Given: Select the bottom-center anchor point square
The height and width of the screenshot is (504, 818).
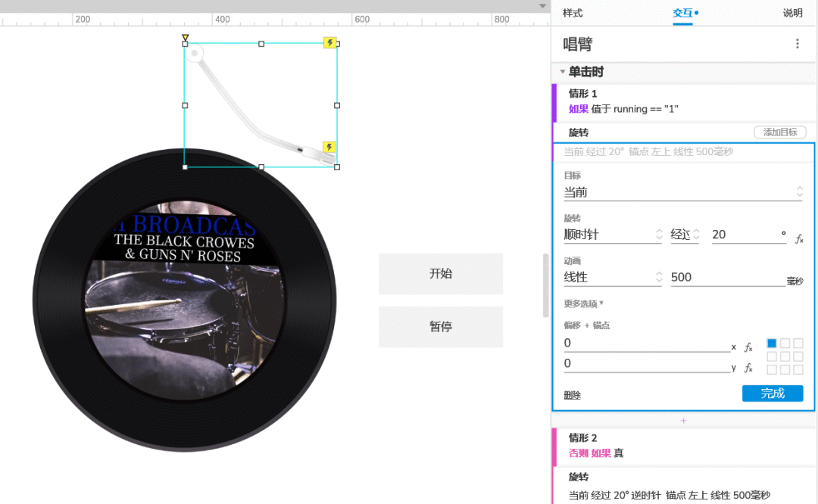Looking at the screenshot, I should pyautogui.click(x=785, y=369).
